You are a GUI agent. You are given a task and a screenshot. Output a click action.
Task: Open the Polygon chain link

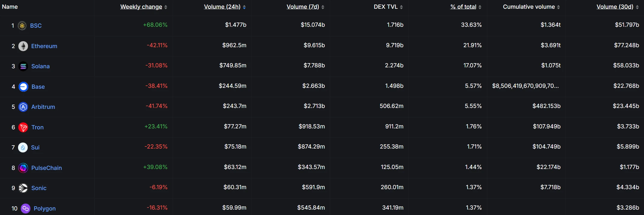pos(45,208)
